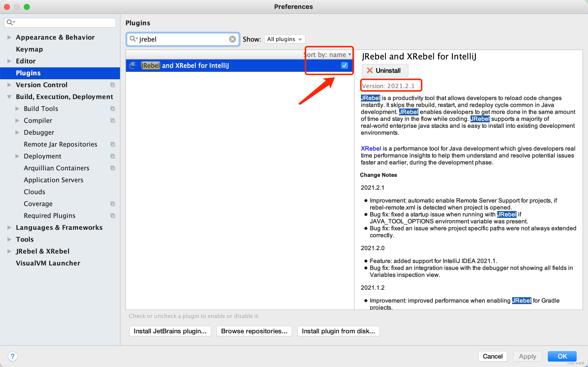Select the Required Plugins settings page
Image resolution: width=588 pixels, height=367 pixels.
pyautogui.click(x=50, y=216)
